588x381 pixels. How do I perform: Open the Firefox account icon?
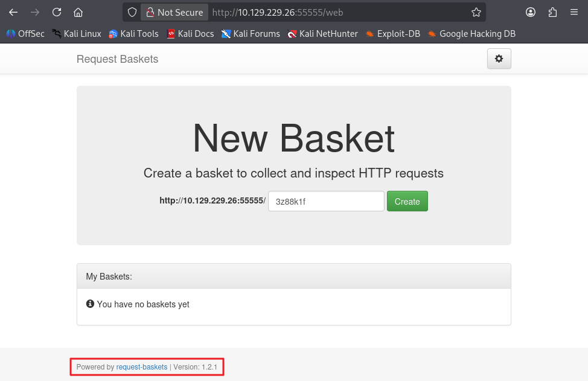pos(531,12)
